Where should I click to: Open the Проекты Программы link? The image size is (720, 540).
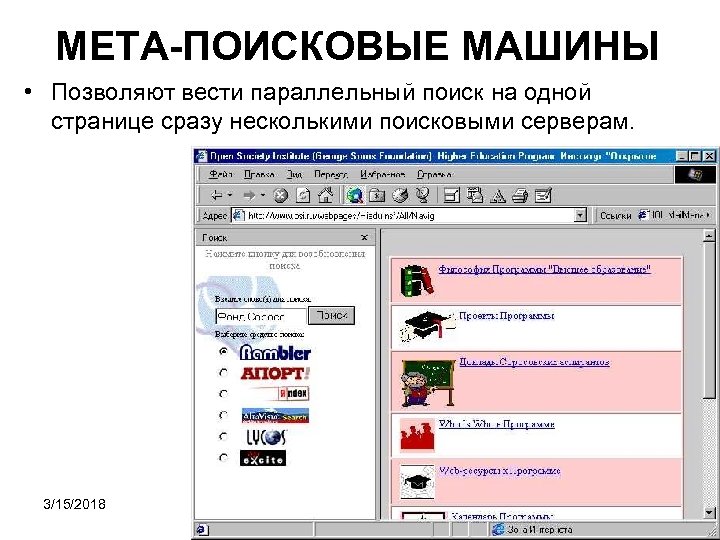(x=506, y=316)
